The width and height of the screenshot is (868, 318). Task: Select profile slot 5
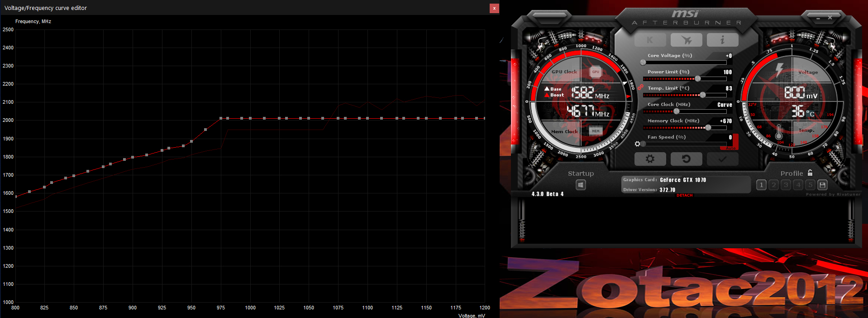tap(810, 185)
